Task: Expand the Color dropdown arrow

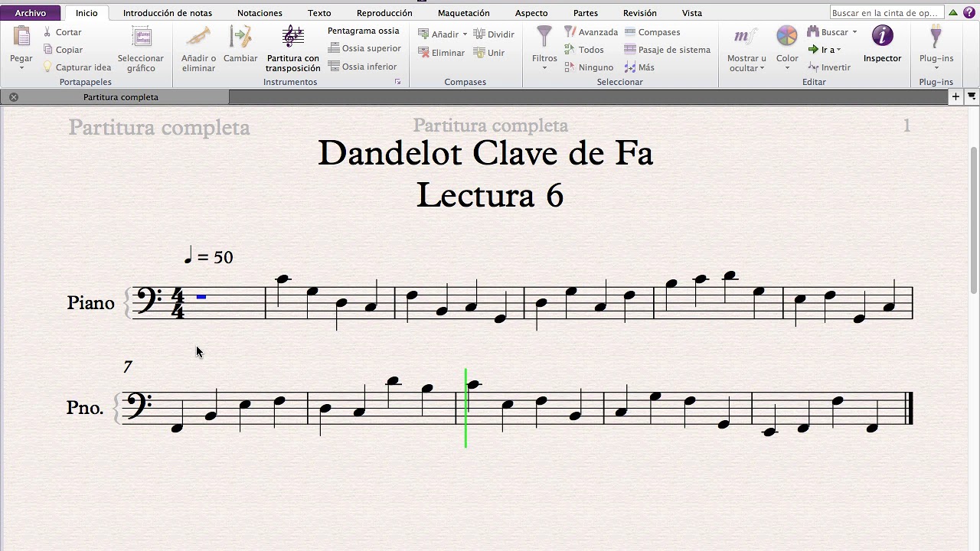Action: [x=787, y=68]
